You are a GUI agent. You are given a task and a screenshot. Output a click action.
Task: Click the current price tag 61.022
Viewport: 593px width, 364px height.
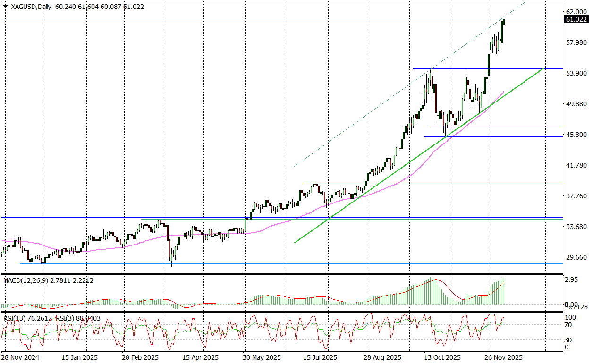577,20
